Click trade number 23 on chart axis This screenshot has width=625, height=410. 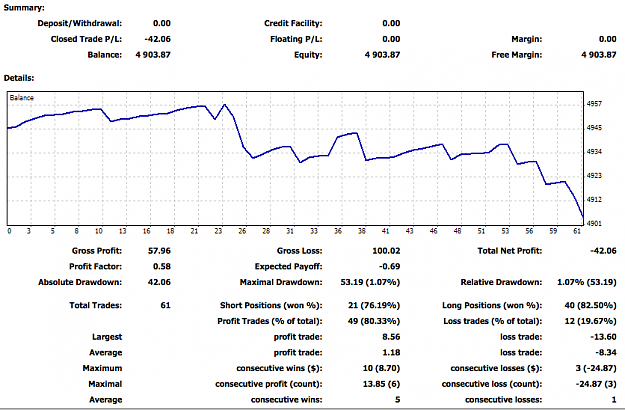coord(218,231)
